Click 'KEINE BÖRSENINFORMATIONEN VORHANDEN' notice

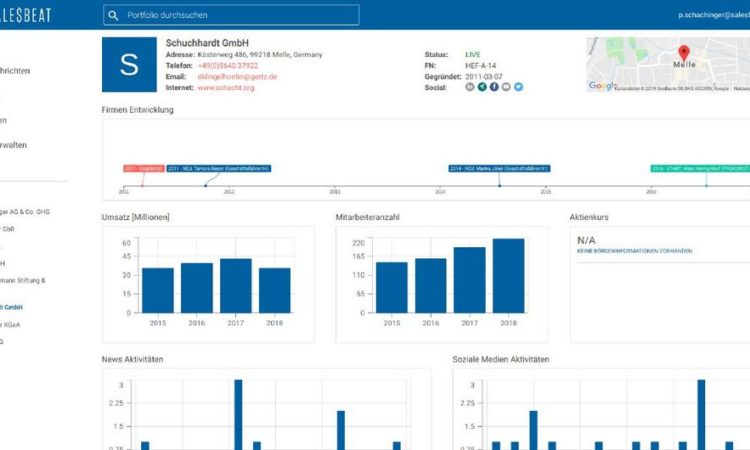634,251
